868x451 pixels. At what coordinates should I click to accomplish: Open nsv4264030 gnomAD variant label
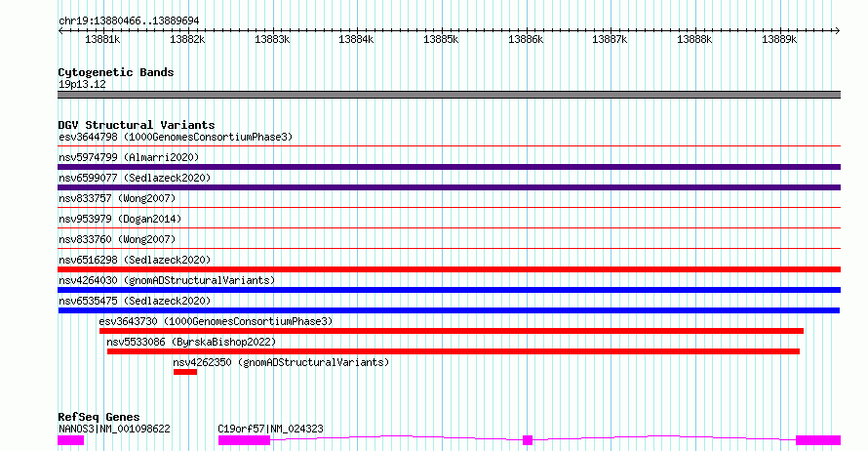coord(167,280)
